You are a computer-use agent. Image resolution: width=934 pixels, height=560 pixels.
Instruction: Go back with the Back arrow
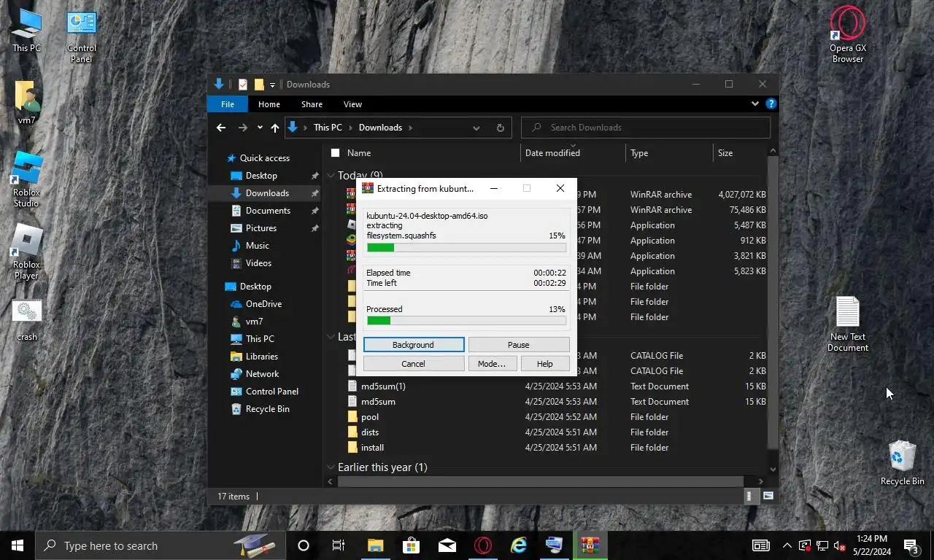(x=221, y=128)
